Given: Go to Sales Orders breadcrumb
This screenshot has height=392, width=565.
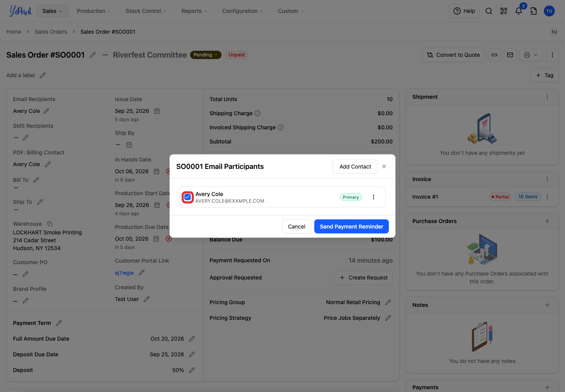Looking at the screenshot, I should click(51, 32).
